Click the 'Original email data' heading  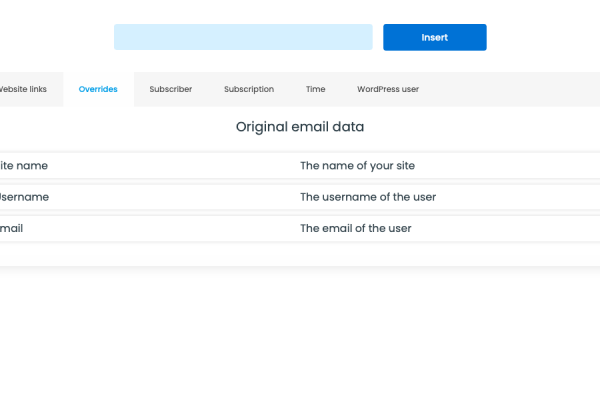tap(300, 127)
